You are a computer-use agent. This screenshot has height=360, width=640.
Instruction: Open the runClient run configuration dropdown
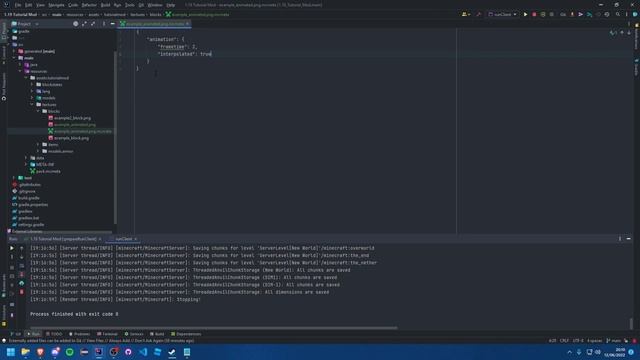coord(502,14)
